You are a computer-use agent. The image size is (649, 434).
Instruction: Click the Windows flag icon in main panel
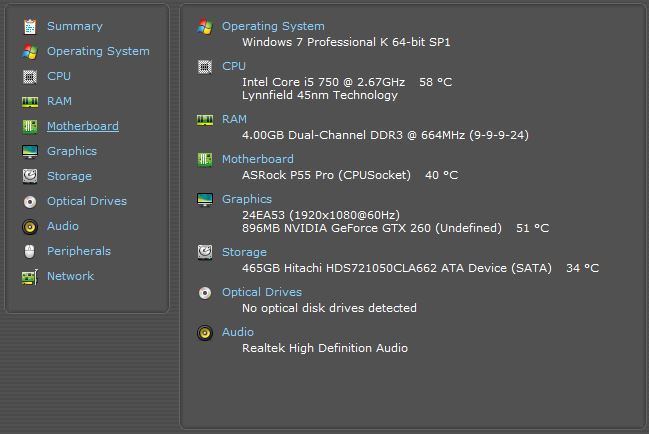coord(205,26)
